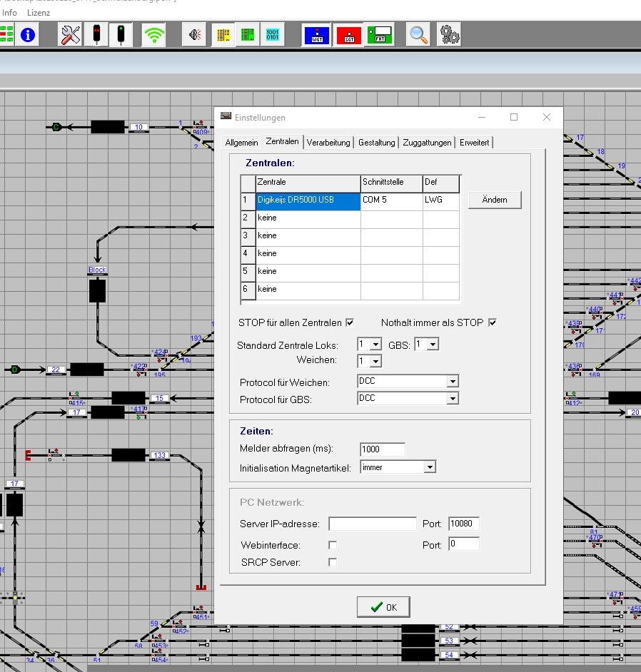The width and height of the screenshot is (641, 672).
Task: Switch to the Verarbeitung tab
Action: point(328,143)
